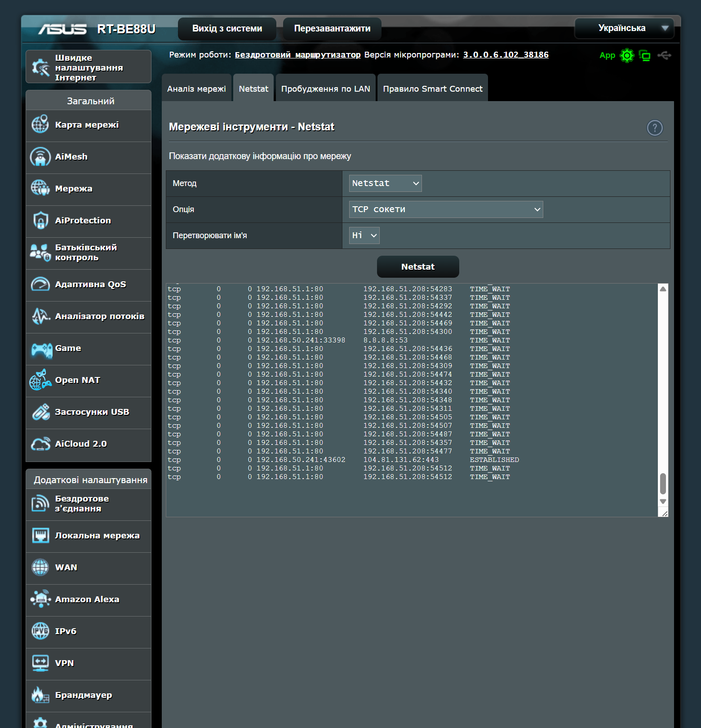The width and height of the screenshot is (701, 728).
Task: Click the output scrollbar down arrow
Action: pyautogui.click(x=663, y=502)
